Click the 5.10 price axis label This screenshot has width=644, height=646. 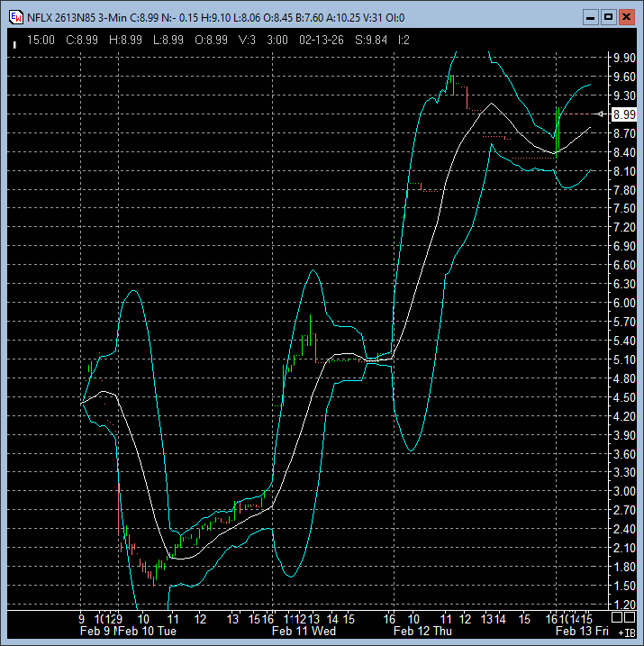[623, 359]
